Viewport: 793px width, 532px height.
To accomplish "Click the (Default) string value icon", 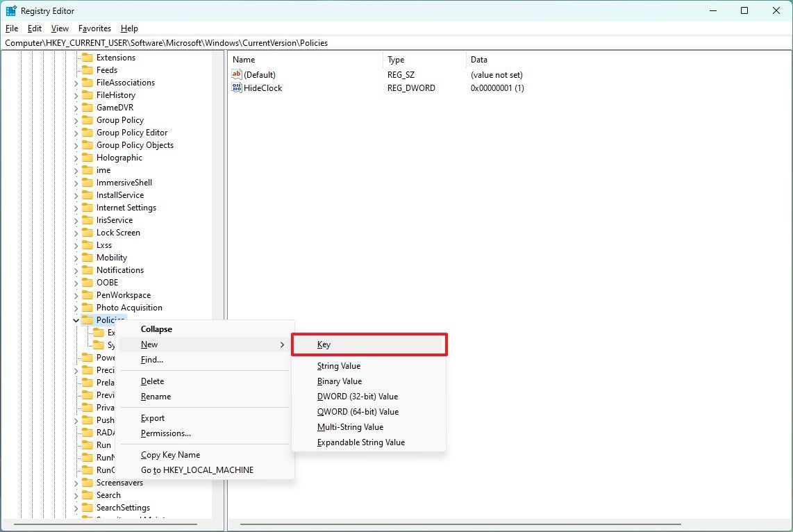I will coord(236,74).
